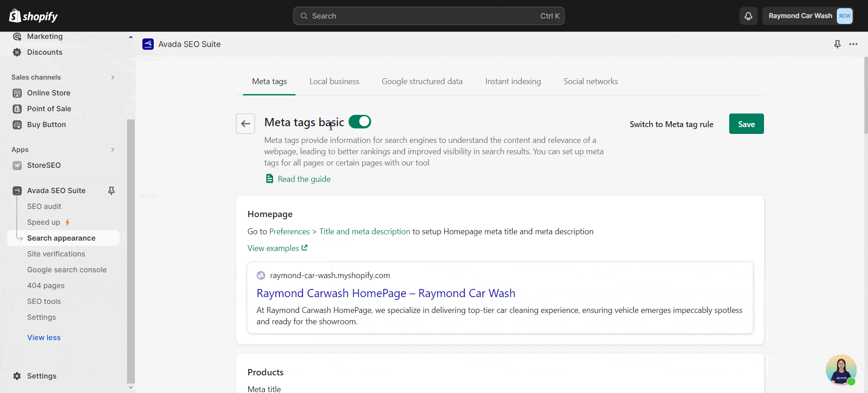The width and height of the screenshot is (868, 393).
Task: Open Online Store channel
Action: 49,93
